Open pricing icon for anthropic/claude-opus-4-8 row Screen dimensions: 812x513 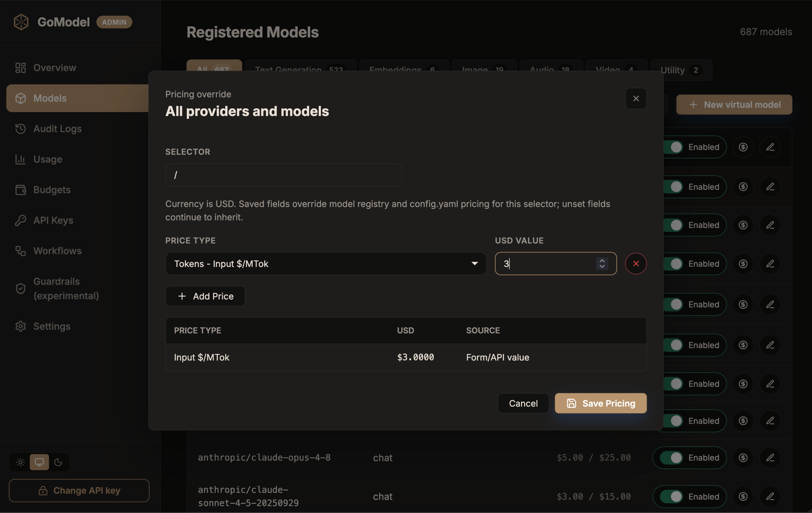coord(743,458)
